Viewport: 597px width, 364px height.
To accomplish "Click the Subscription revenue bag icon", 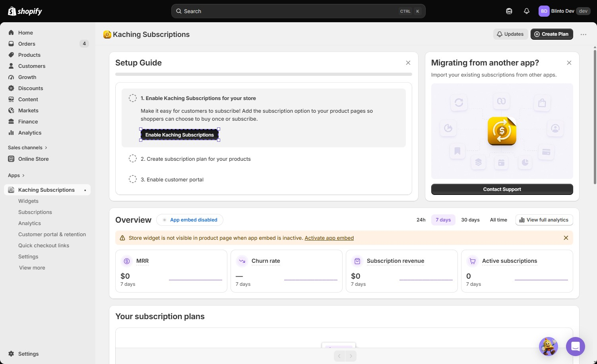I will click(357, 261).
